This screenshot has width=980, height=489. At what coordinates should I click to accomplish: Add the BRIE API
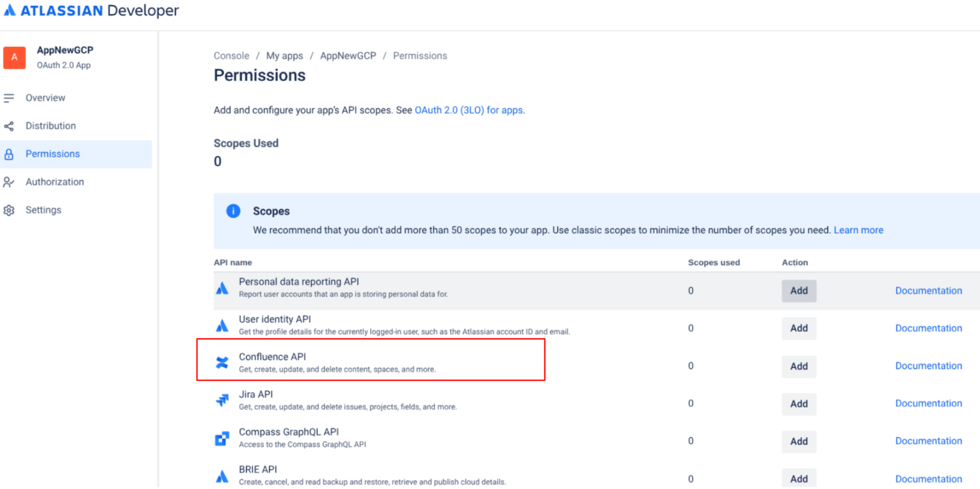799,479
